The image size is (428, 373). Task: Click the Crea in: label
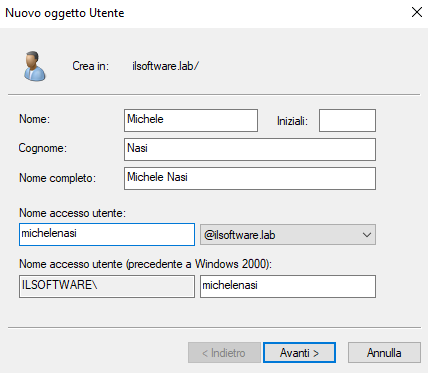(91, 66)
